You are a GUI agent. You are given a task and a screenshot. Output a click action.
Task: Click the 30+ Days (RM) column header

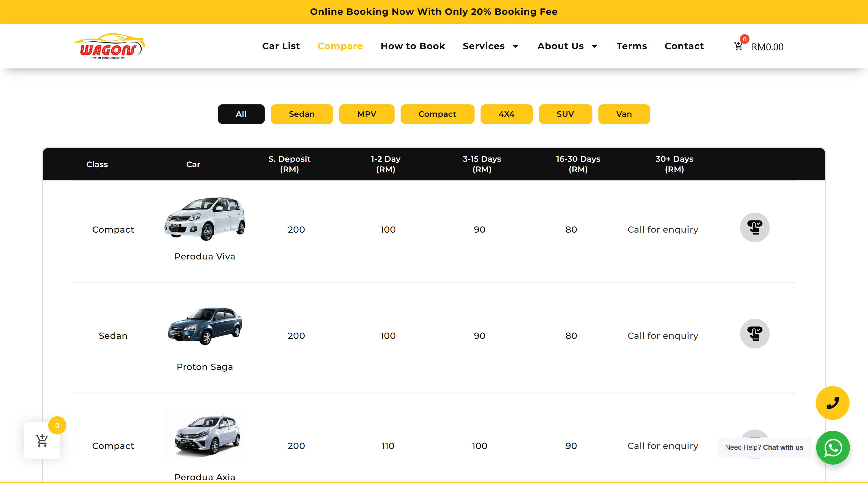(x=674, y=164)
